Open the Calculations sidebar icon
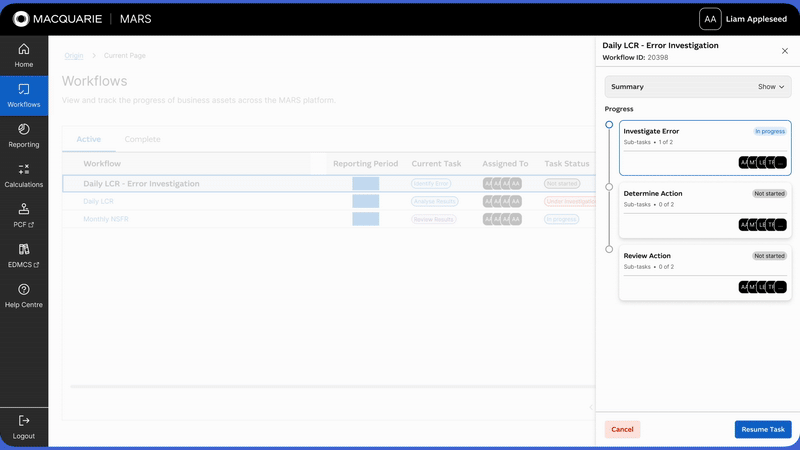The image size is (800, 450). [23, 169]
